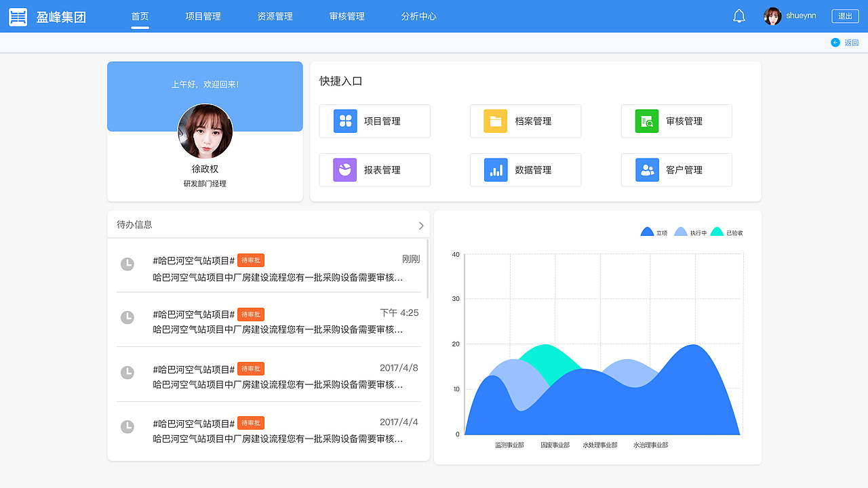Open the 分析中心 navigation menu
This screenshot has height=488, width=868.
(x=418, y=16)
